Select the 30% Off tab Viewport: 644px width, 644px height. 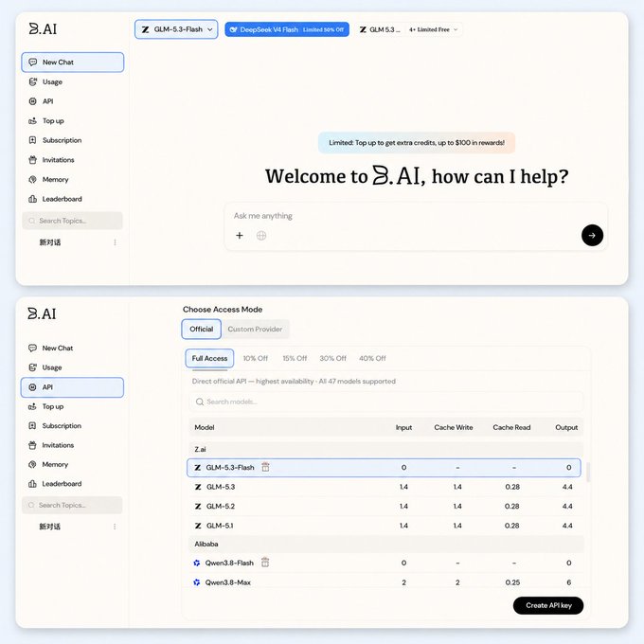(333, 358)
